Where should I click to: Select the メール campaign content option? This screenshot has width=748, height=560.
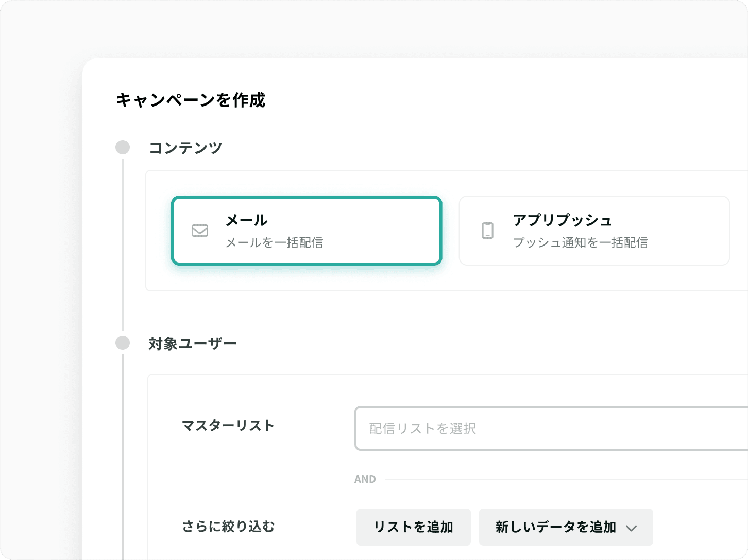click(x=307, y=231)
